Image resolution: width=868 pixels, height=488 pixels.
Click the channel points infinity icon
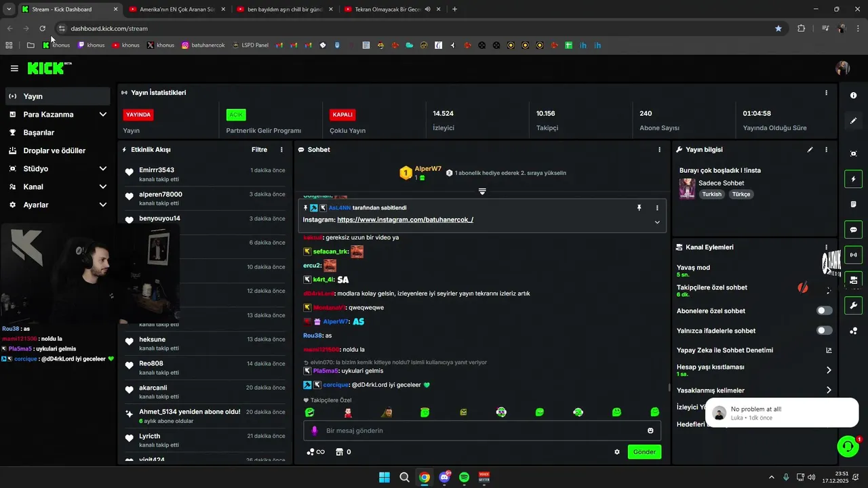(x=315, y=452)
